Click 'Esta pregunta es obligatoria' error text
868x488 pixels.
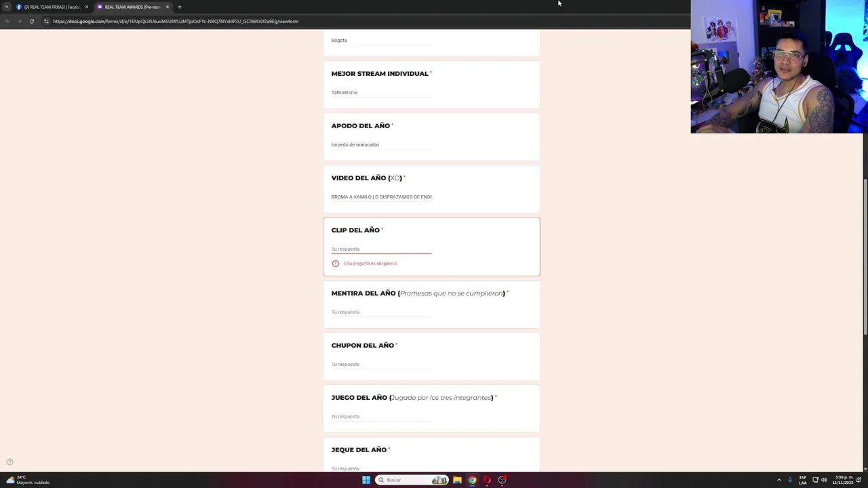point(370,264)
